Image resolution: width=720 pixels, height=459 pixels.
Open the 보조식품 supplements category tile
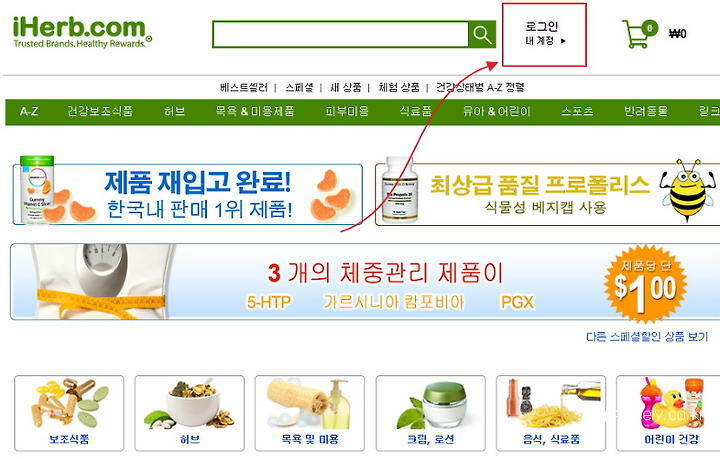[x=69, y=413]
